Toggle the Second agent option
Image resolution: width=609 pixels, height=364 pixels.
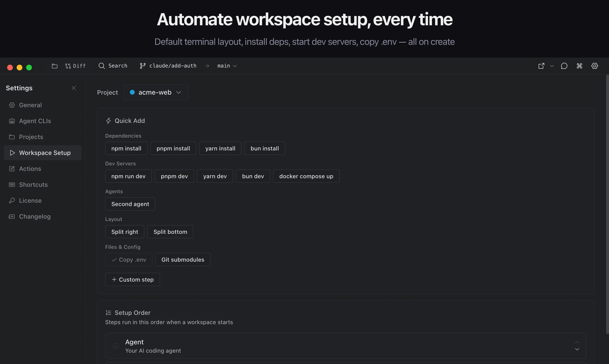130,204
